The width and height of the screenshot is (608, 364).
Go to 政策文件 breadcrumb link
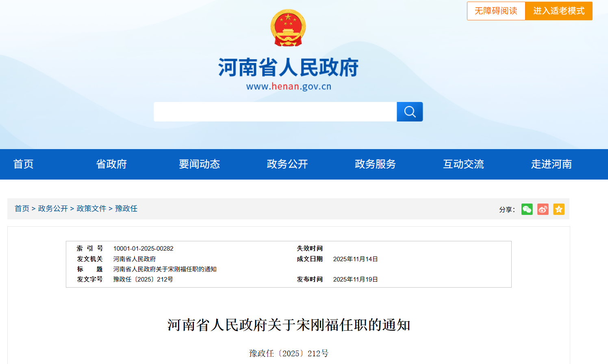[91, 208]
